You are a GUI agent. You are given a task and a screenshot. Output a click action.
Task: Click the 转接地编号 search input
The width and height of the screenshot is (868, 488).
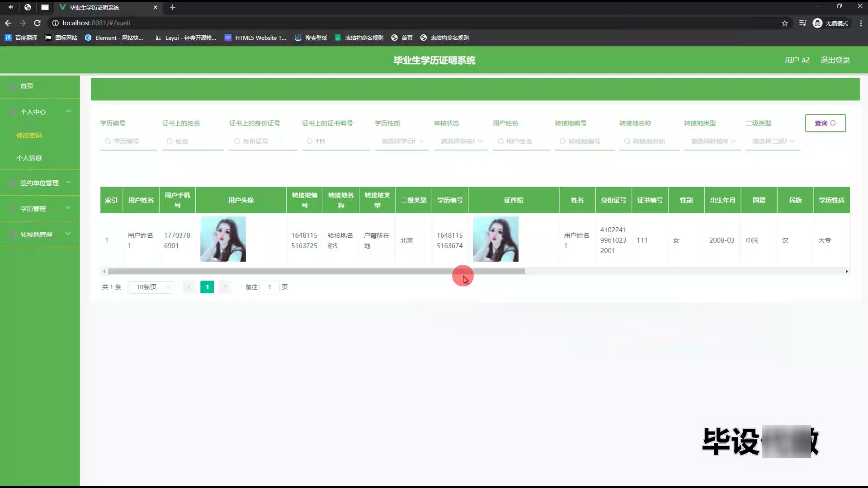click(x=585, y=141)
